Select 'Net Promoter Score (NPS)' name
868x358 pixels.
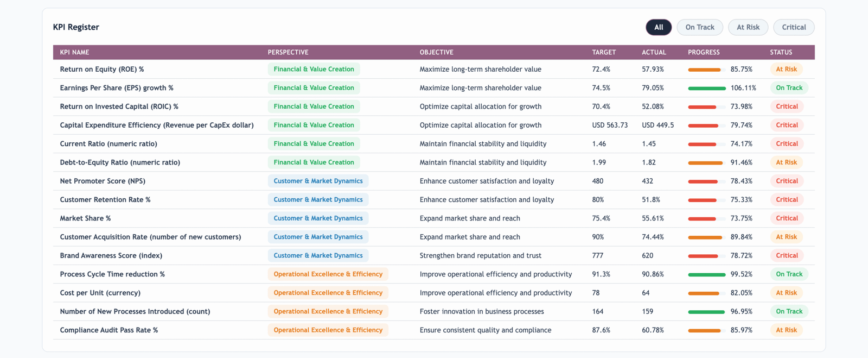click(x=103, y=181)
